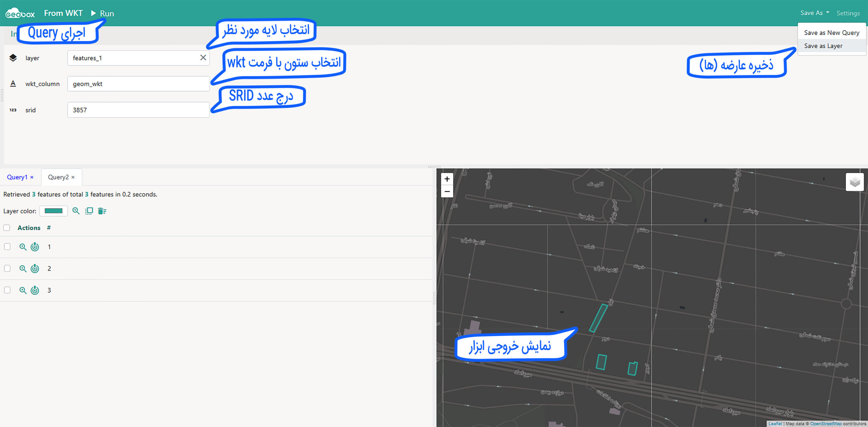Viewport: 868px width, 427px height.
Task: Zoom to feature 3 with magnifier icon
Action: [x=23, y=290]
